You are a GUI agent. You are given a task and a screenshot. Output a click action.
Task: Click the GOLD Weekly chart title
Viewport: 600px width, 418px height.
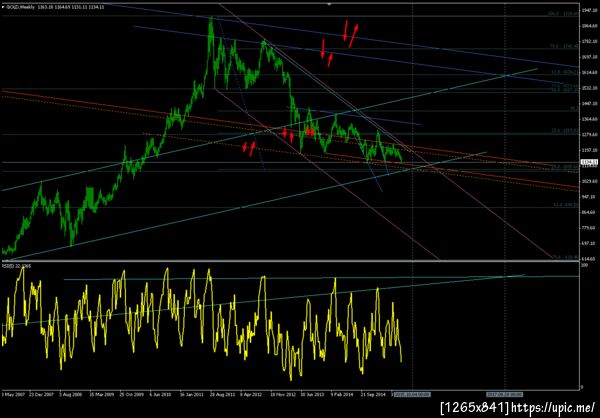[18, 7]
